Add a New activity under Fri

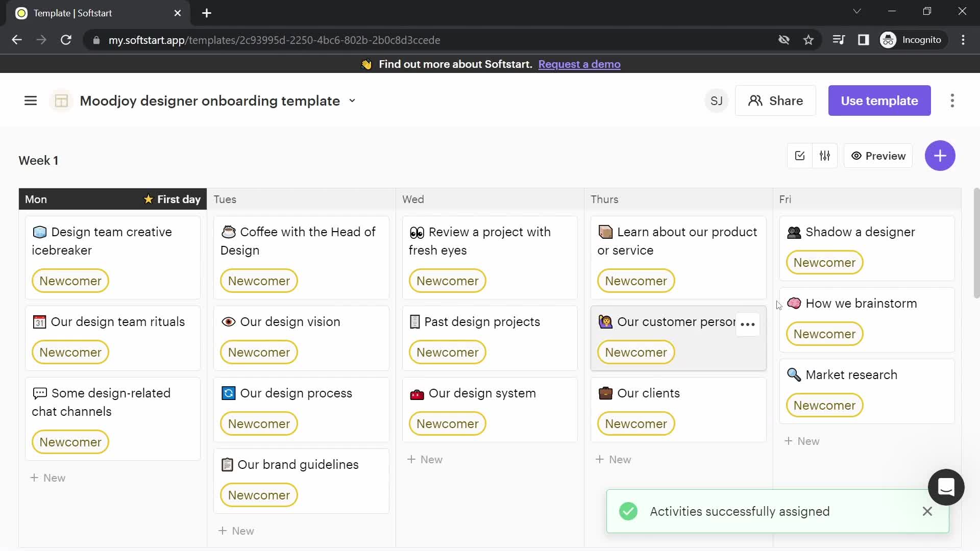801,441
